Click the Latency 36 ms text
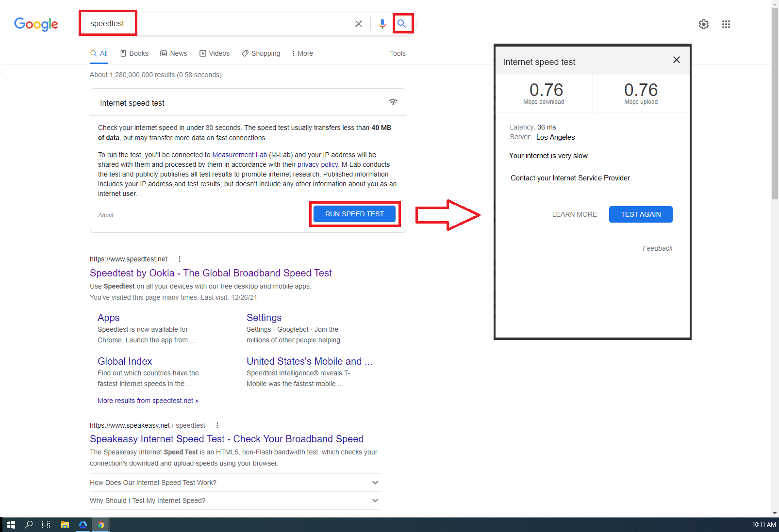This screenshot has width=779, height=532. click(533, 127)
